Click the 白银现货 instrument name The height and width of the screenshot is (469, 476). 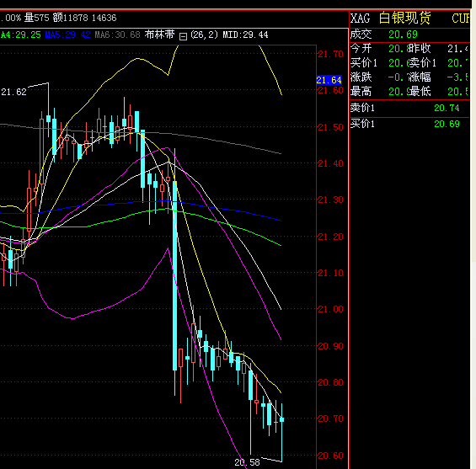404,18
